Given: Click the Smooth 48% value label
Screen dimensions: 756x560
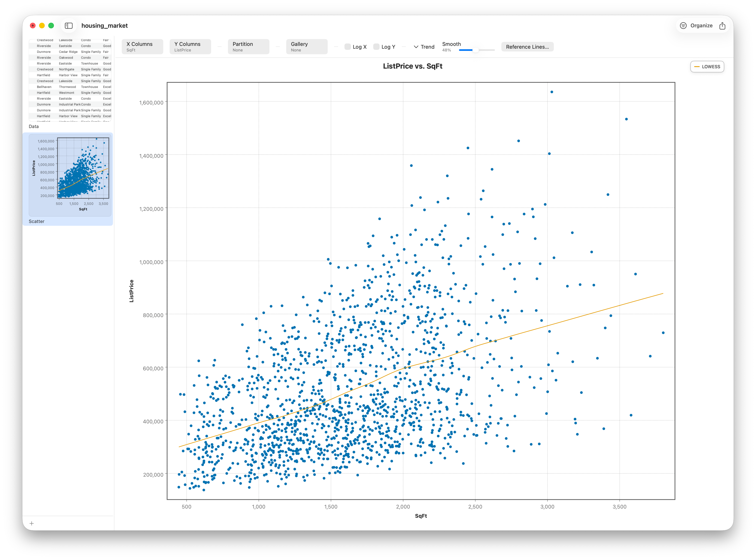Looking at the screenshot, I should coord(446,50).
